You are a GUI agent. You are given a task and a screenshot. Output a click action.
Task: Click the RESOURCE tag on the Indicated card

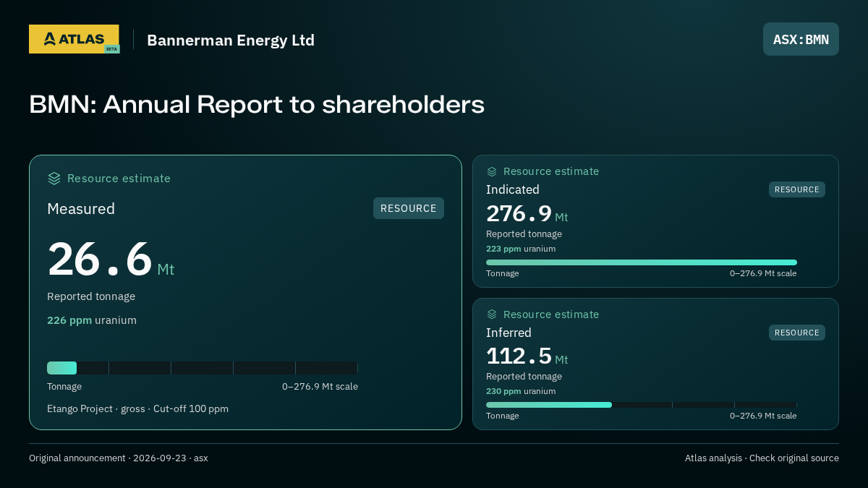[797, 189]
